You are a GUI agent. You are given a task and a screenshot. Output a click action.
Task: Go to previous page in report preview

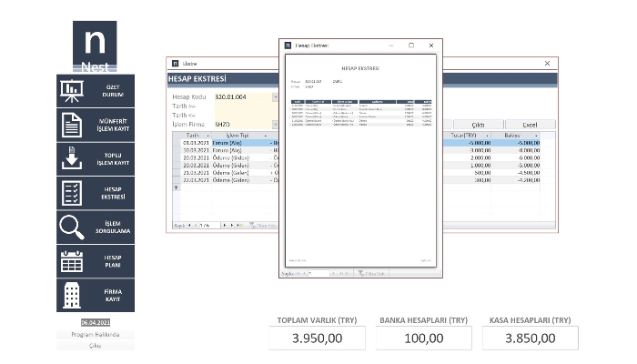point(304,273)
